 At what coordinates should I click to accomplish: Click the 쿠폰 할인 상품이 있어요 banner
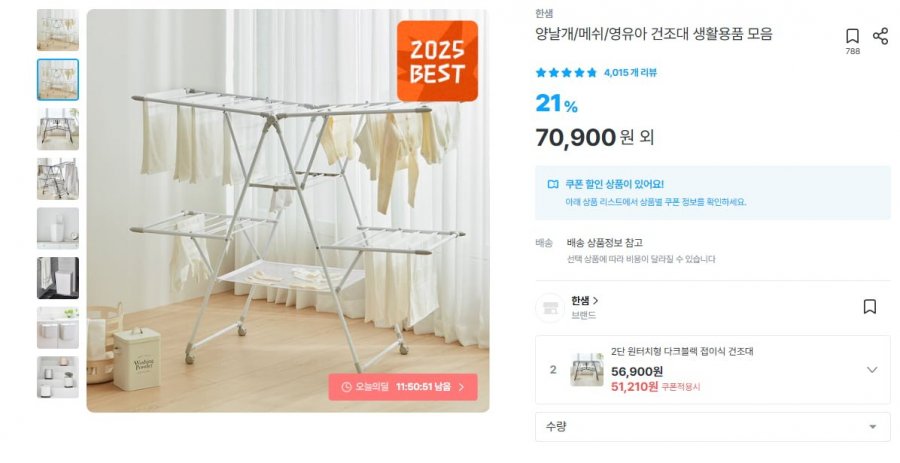click(x=713, y=193)
